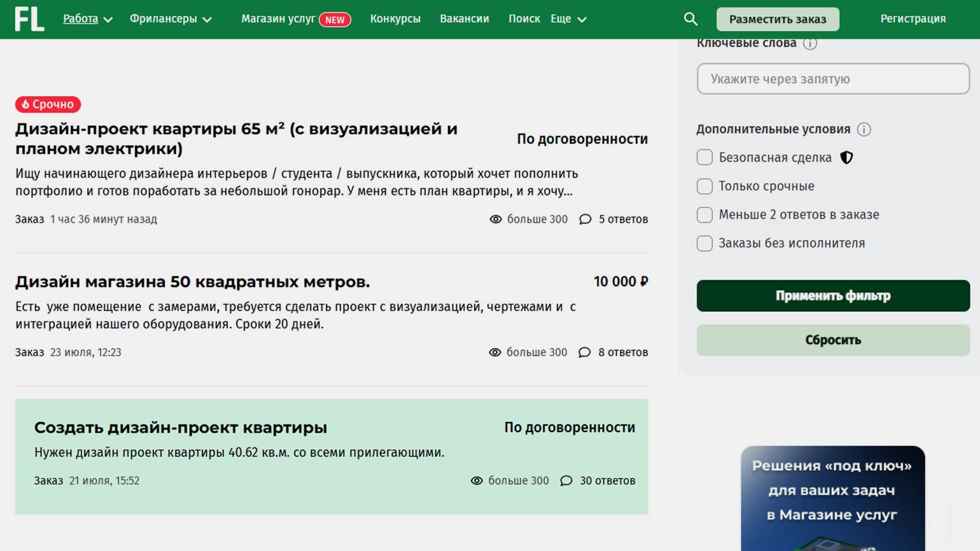Open the Магазин услуг section
The image size is (980, 551).
pos(278,19)
